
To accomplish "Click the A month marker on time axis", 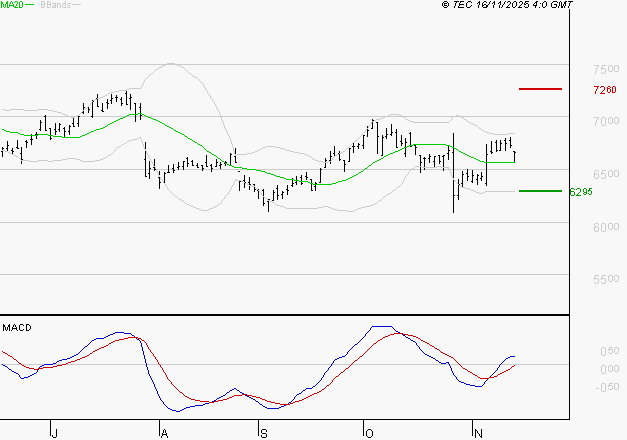I will click(164, 433).
